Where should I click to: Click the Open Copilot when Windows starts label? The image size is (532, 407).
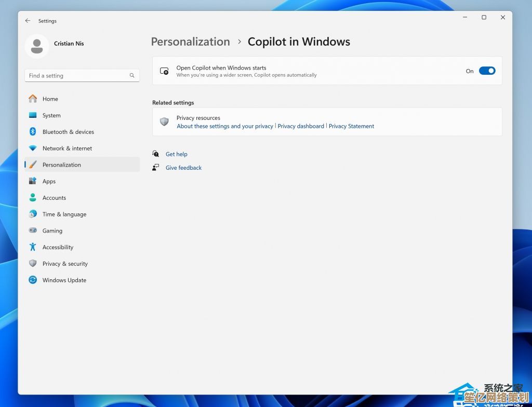[221, 68]
